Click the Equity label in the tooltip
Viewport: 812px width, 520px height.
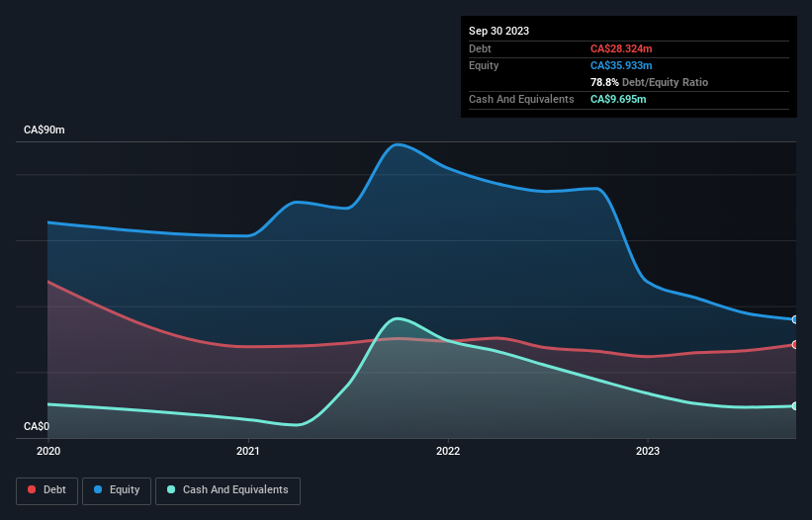tap(484, 65)
